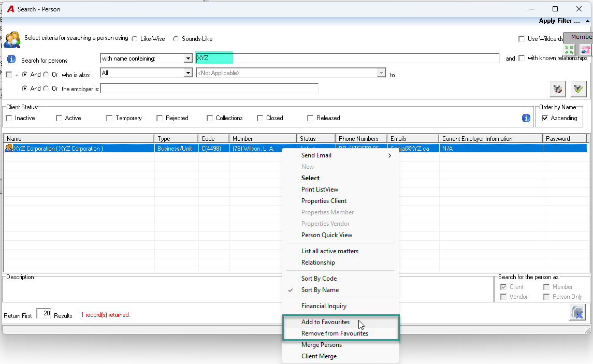Click the pink icon with blue arrow

585,50
